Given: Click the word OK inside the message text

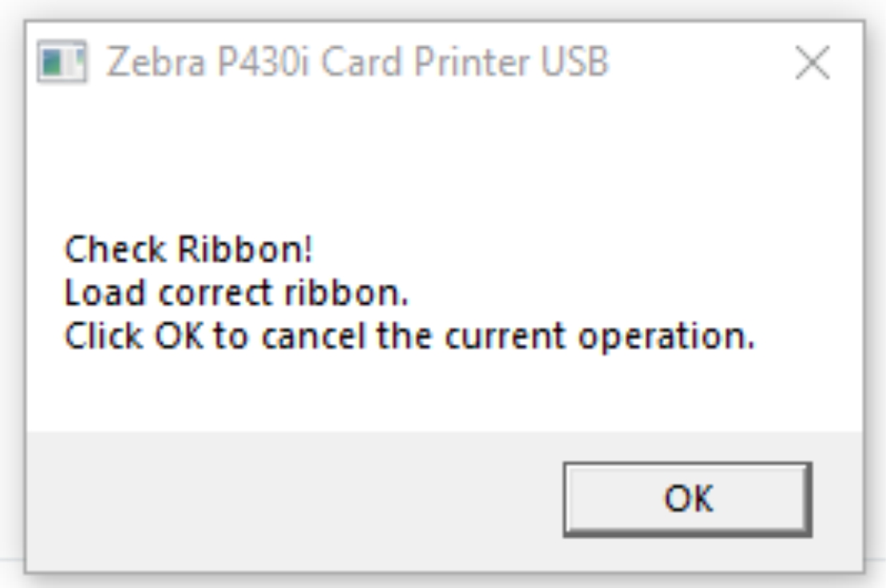Looking at the screenshot, I should tap(179, 336).
